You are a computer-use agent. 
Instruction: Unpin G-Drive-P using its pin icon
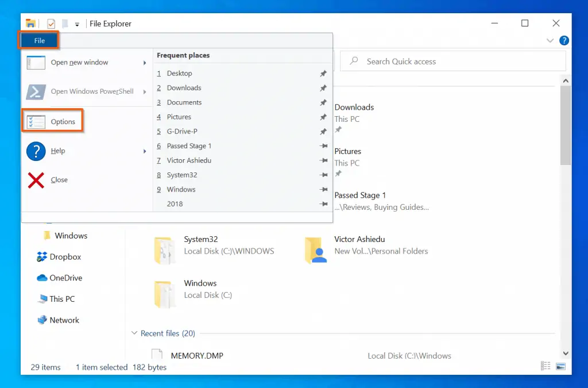point(323,131)
